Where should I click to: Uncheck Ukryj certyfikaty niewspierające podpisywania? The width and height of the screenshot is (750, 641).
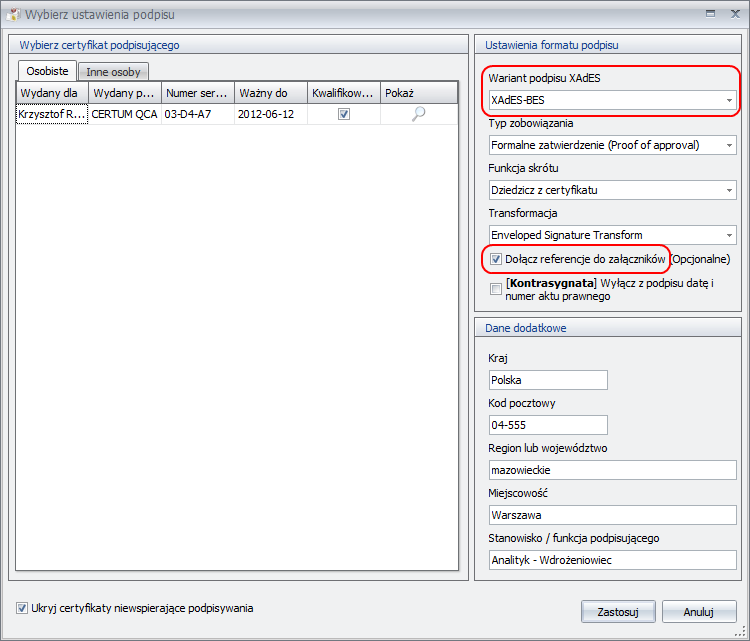tap(22, 608)
